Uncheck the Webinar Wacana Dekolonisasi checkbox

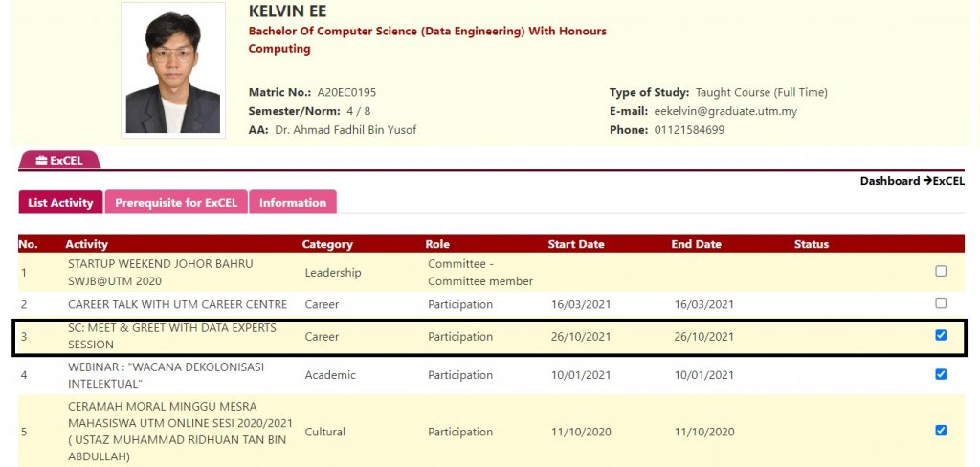(941, 374)
